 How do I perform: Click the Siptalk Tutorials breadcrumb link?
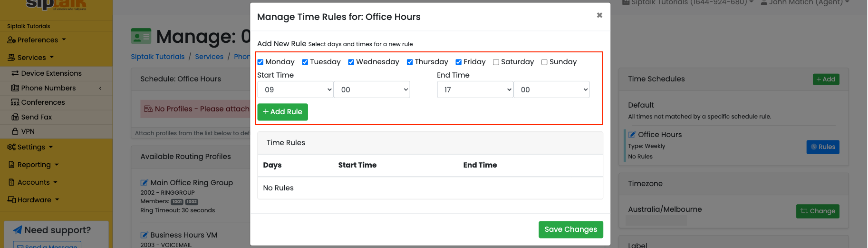[157, 57]
